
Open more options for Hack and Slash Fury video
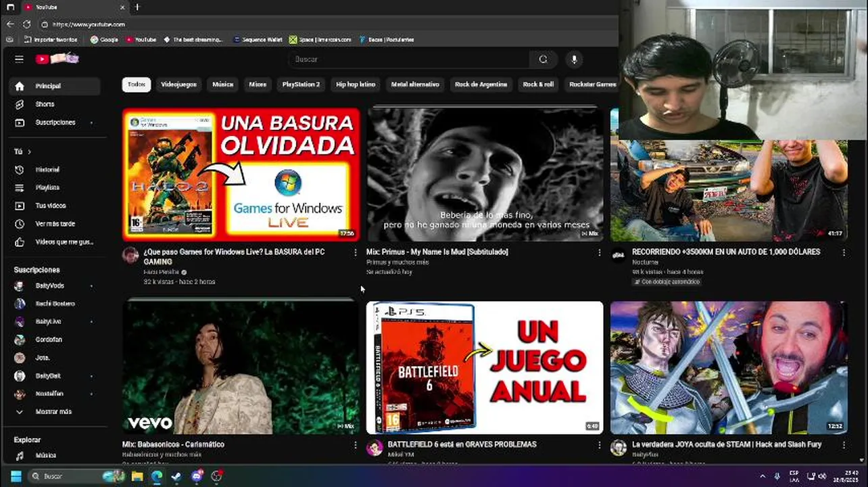[844, 445]
